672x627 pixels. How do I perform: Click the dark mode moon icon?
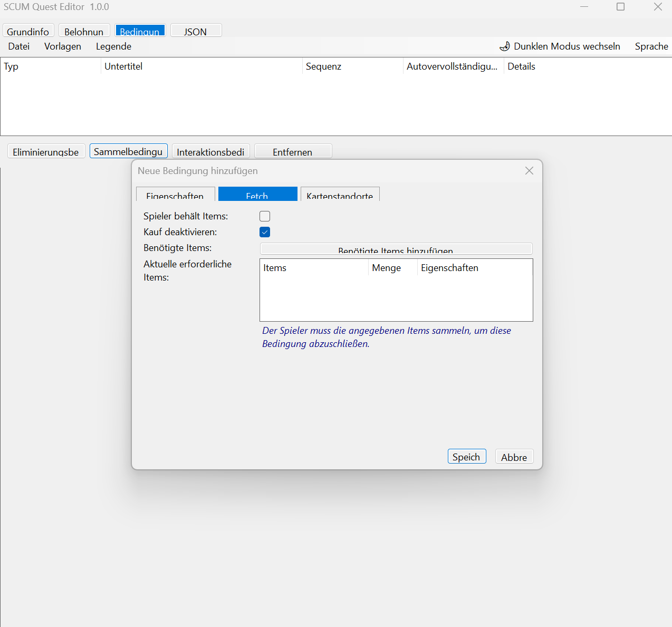(x=505, y=46)
